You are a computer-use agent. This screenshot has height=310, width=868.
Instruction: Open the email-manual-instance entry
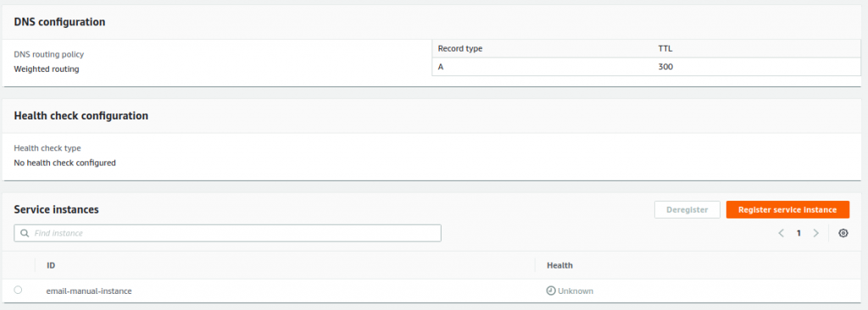point(89,290)
